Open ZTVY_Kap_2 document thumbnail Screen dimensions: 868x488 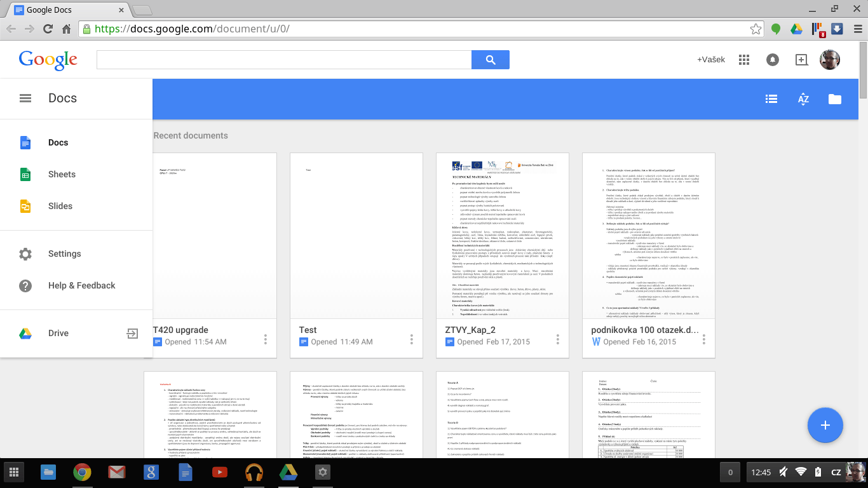point(502,236)
